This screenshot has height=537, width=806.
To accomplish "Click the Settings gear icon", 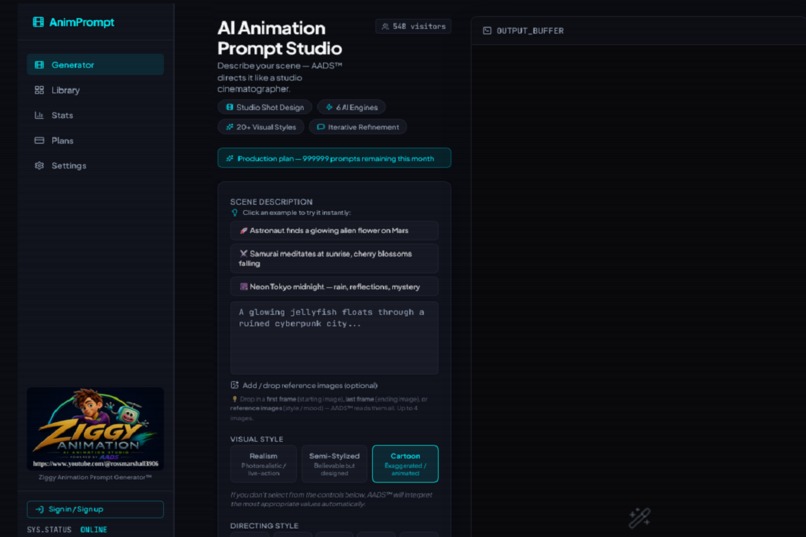I will [39, 165].
